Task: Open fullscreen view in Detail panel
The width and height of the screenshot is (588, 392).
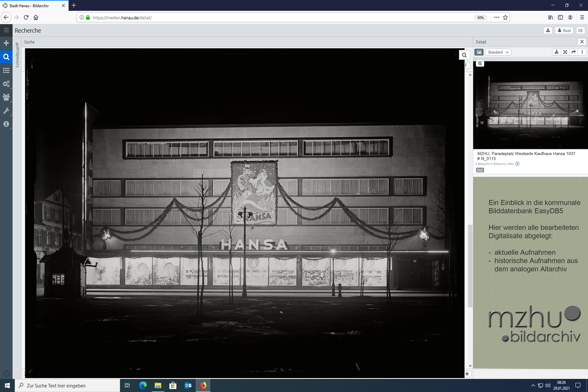Action: click(565, 52)
